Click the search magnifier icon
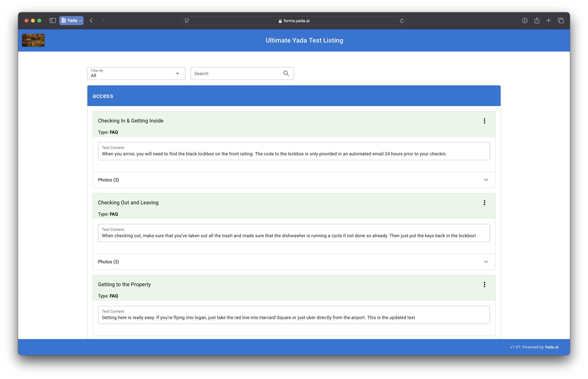588x379 pixels. pyautogui.click(x=286, y=73)
